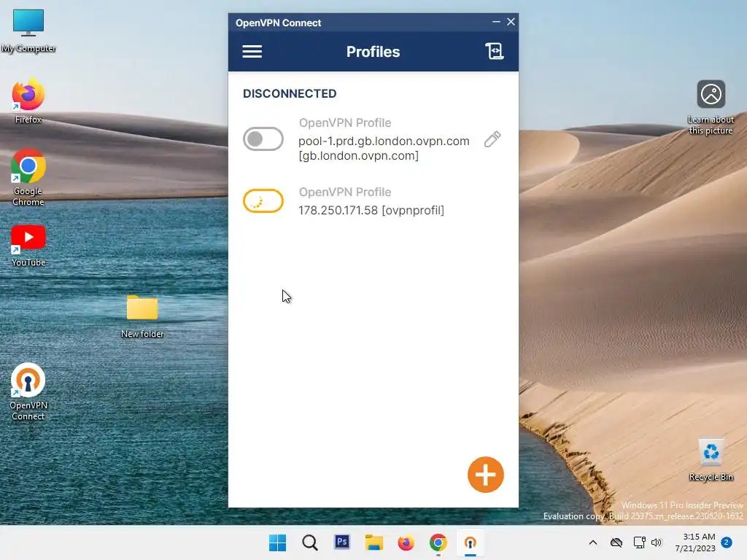Open File Explorer from the taskbar
This screenshot has height=560, width=747.
click(x=374, y=542)
